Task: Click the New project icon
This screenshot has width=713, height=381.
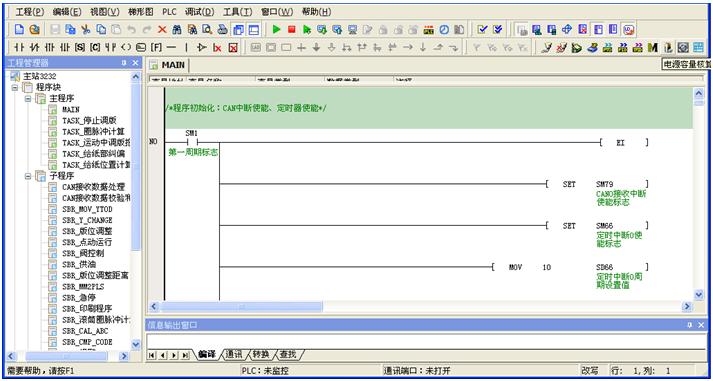Action: [19, 30]
